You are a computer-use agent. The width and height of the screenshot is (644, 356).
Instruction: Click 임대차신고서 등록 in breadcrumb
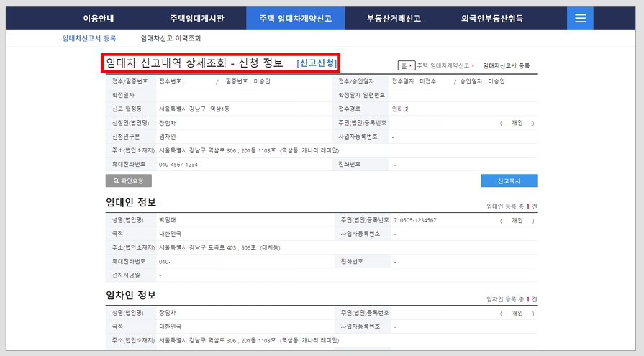(506, 65)
